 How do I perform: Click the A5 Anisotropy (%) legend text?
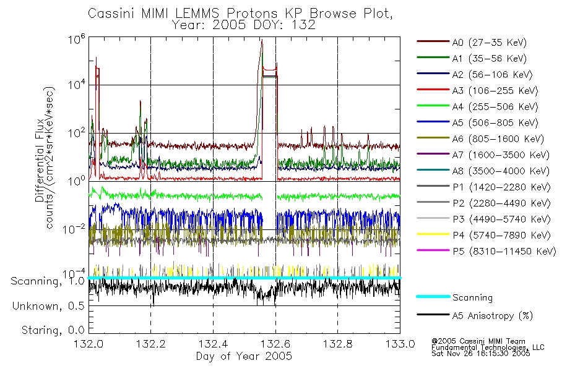pos(493,316)
